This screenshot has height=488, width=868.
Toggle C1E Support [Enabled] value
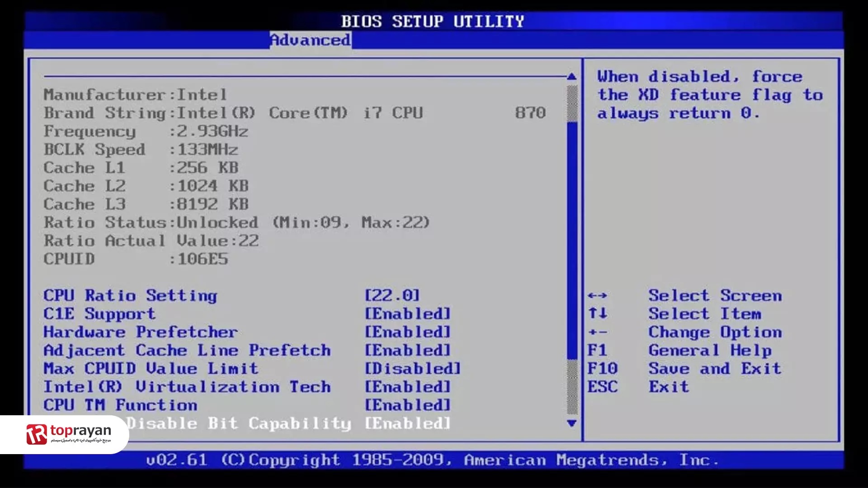[x=408, y=314]
